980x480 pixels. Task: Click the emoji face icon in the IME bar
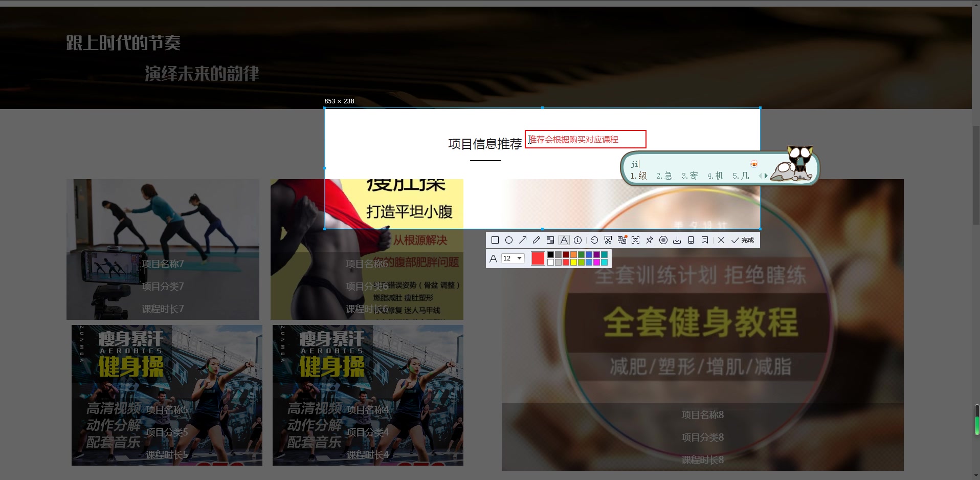coord(754,164)
